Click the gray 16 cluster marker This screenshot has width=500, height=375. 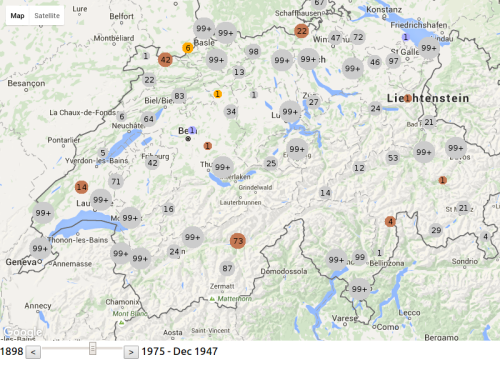coord(168,209)
